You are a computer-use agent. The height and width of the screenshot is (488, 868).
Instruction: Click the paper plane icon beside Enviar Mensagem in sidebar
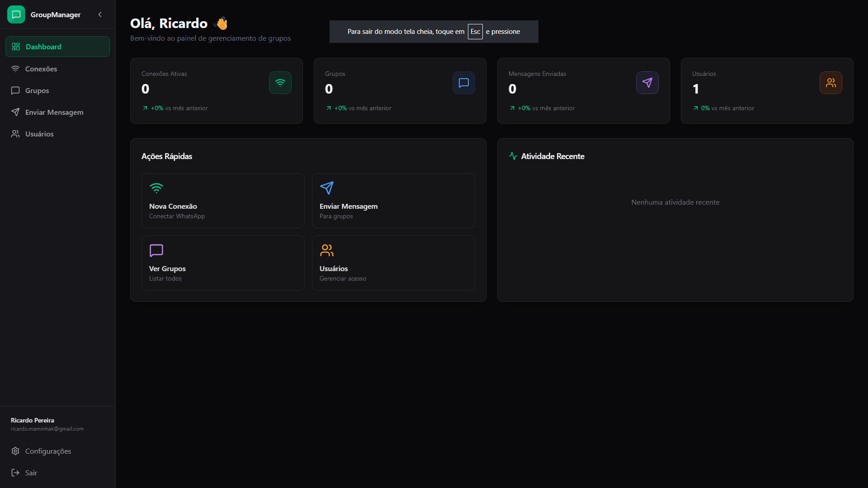click(x=15, y=112)
